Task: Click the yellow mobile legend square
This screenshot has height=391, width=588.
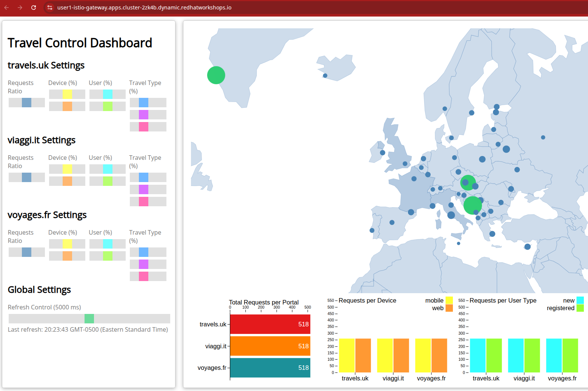Action: pyautogui.click(x=449, y=300)
